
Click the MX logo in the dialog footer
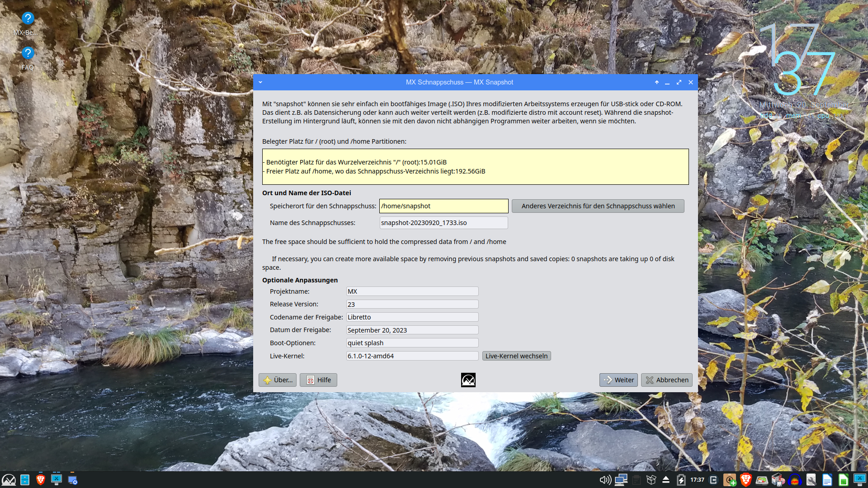tap(468, 380)
